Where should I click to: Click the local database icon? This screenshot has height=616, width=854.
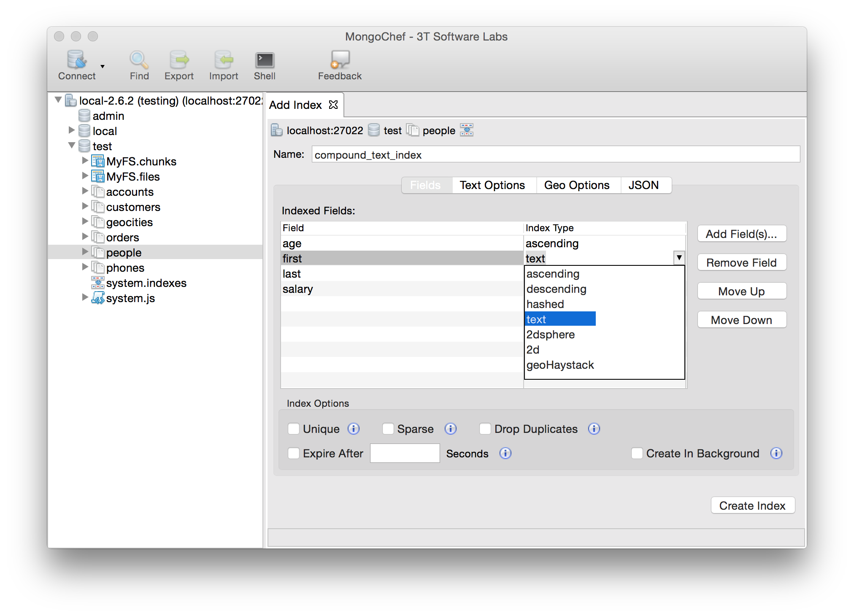click(84, 131)
